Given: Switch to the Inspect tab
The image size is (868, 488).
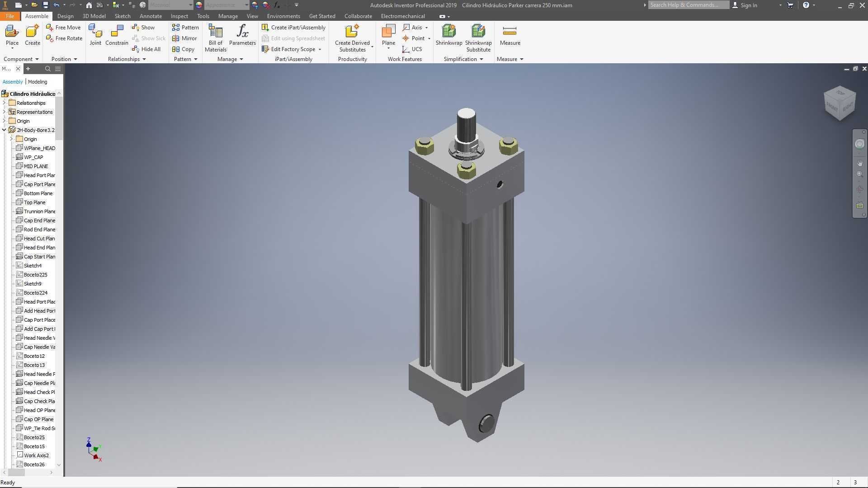Looking at the screenshot, I should click(179, 16).
